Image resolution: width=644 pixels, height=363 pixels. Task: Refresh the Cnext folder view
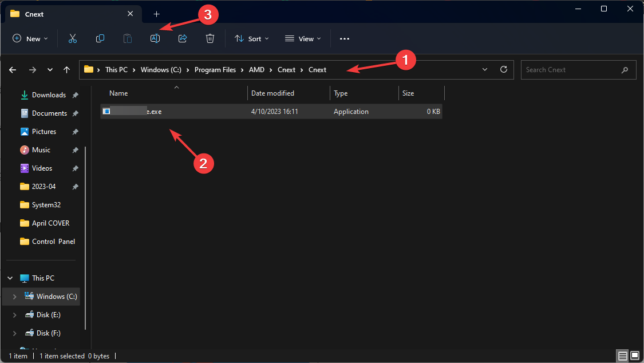[x=504, y=69]
